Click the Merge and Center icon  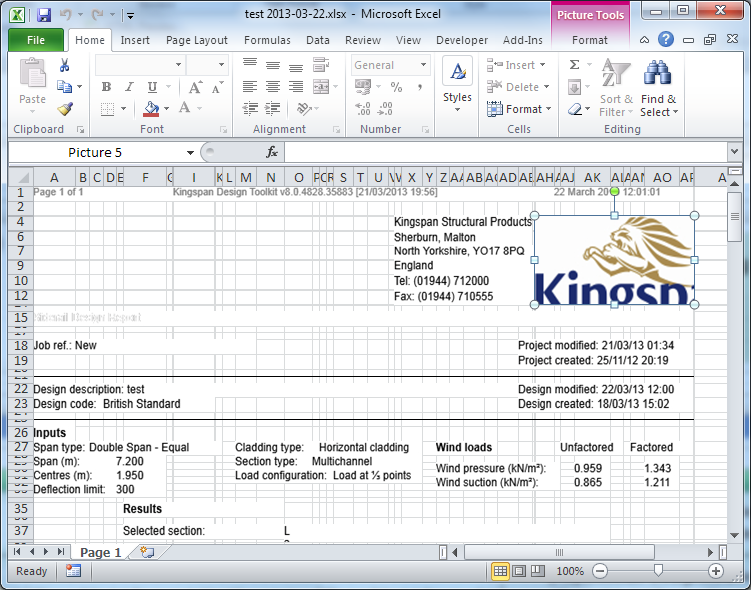click(321, 87)
